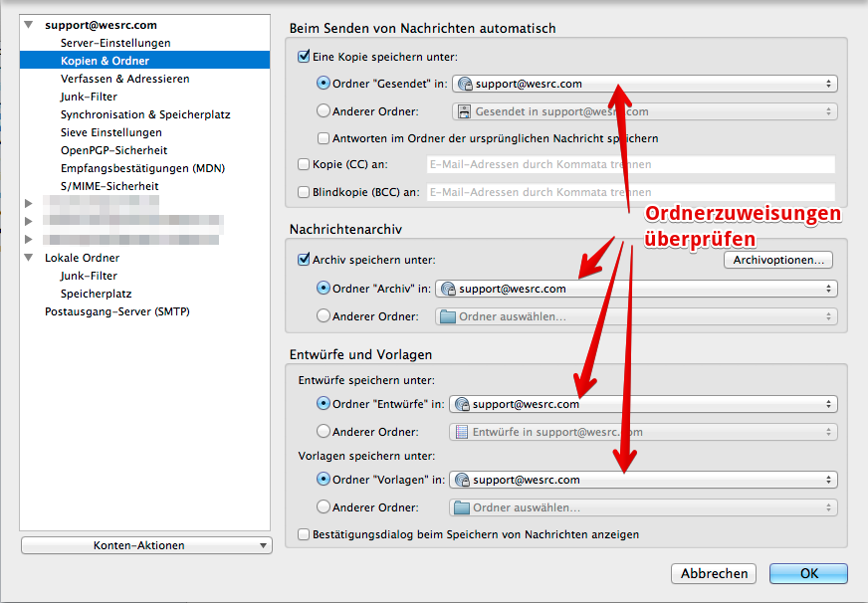Select Ordner "Entwürfe" in radio button

(324, 403)
